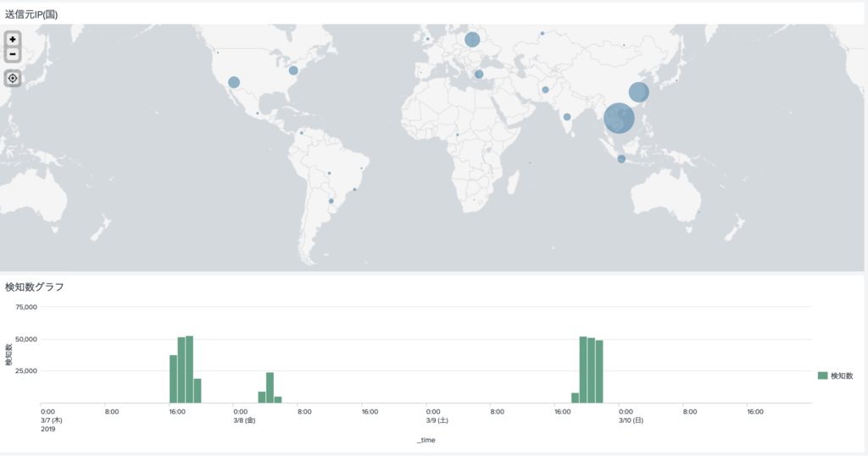The height and width of the screenshot is (456, 868).
Task: Select the bubble over eastern China
Action: point(638,92)
